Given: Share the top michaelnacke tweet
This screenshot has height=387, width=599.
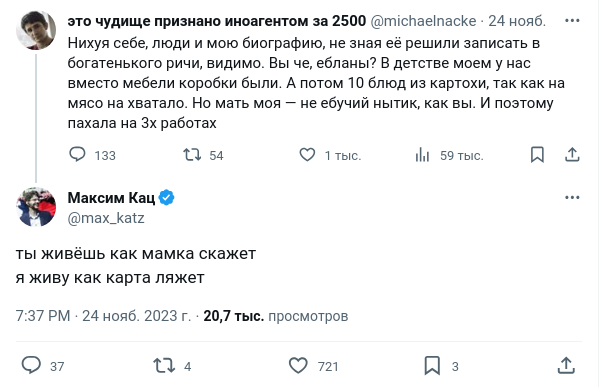Looking at the screenshot, I should point(572,155).
